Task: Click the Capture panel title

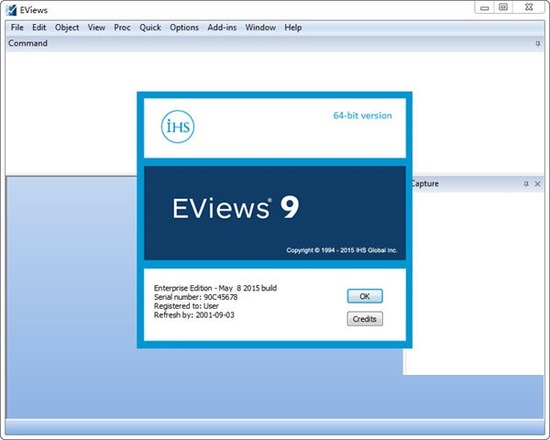Action: (424, 184)
